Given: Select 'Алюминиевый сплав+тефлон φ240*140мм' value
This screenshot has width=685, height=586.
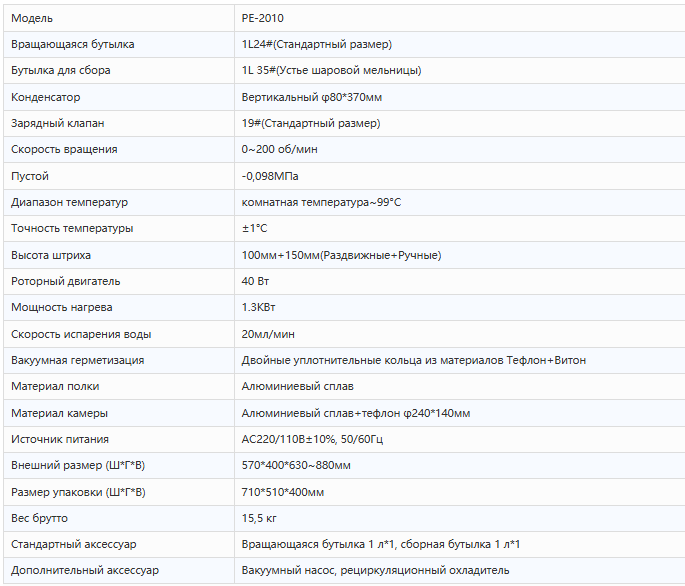Looking at the screenshot, I should pos(356,413).
